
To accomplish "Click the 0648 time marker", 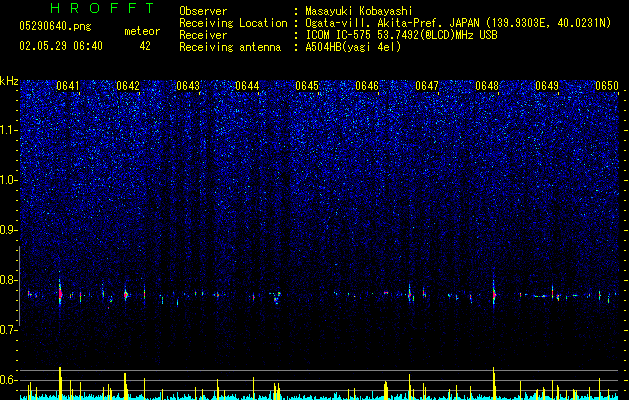I will (x=487, y=86).
